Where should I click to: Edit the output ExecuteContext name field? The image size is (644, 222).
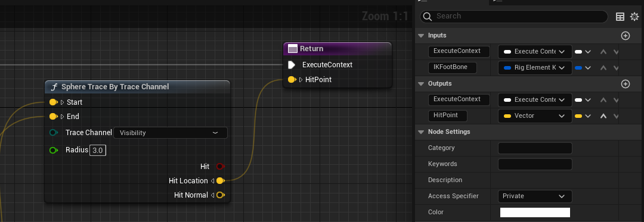click(x=459, y=99)
